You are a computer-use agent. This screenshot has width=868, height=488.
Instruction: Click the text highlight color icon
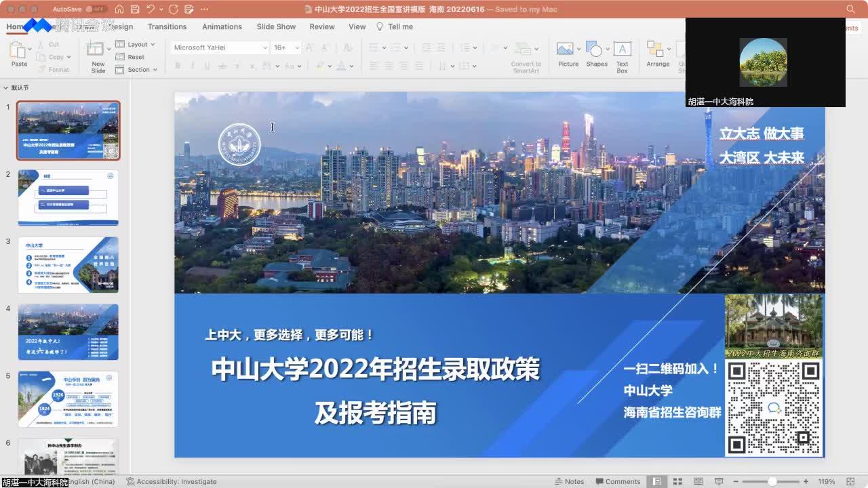click(x=319, y=66)
